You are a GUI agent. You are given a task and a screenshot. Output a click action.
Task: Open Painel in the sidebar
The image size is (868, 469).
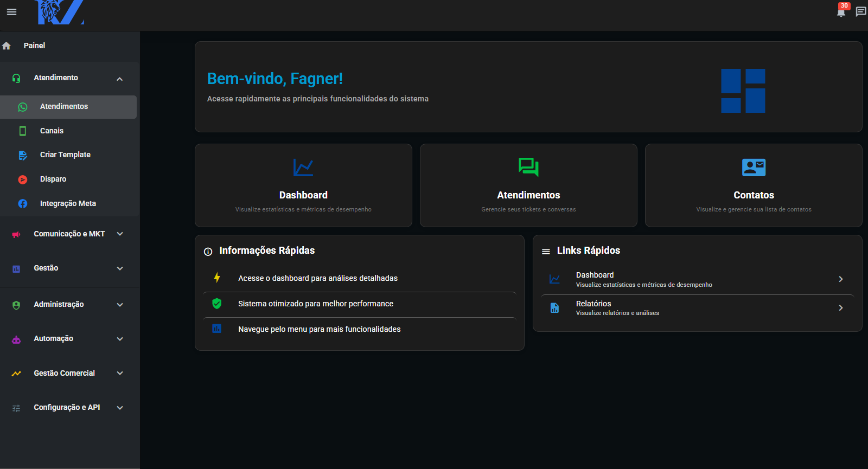tap(70, 46)
